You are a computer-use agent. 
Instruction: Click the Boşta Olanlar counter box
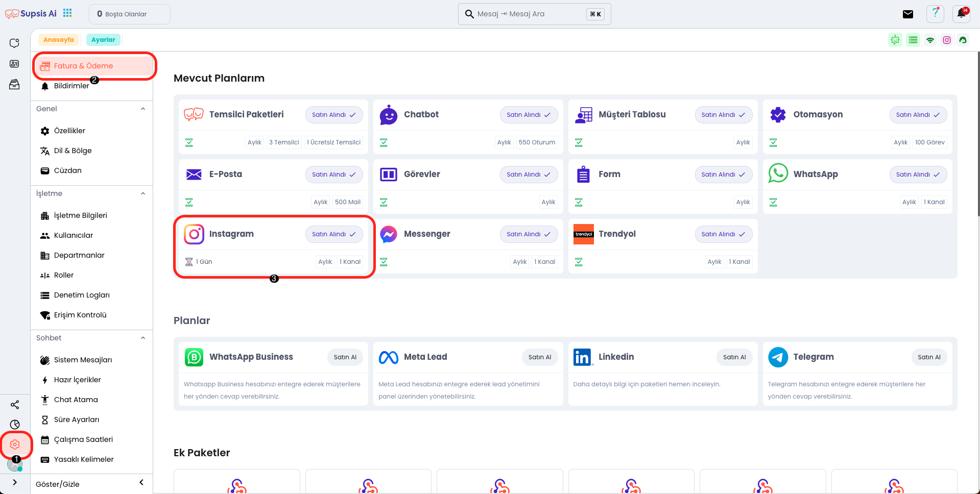[x=130, y=14]
